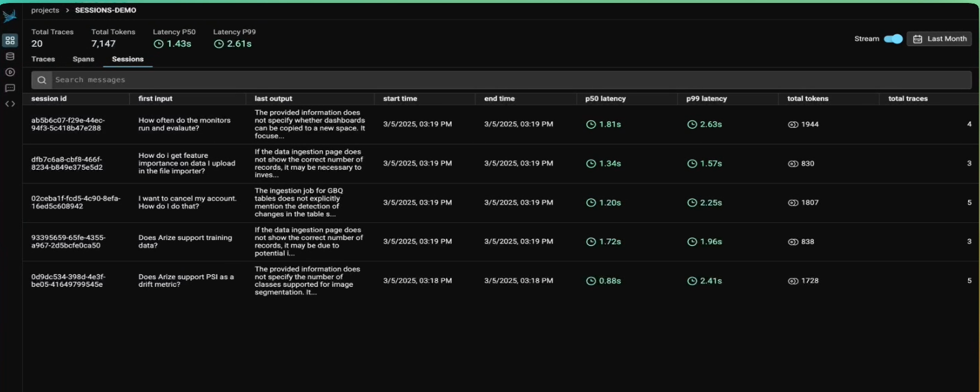Click the token icon next to 838

point(793,241)
